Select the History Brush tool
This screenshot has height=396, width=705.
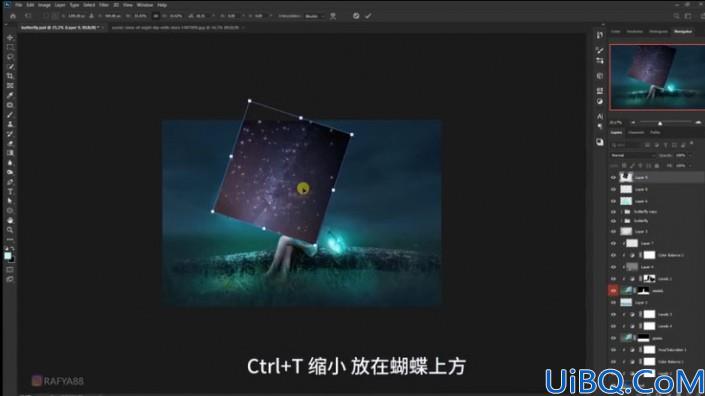pos(10,134)
